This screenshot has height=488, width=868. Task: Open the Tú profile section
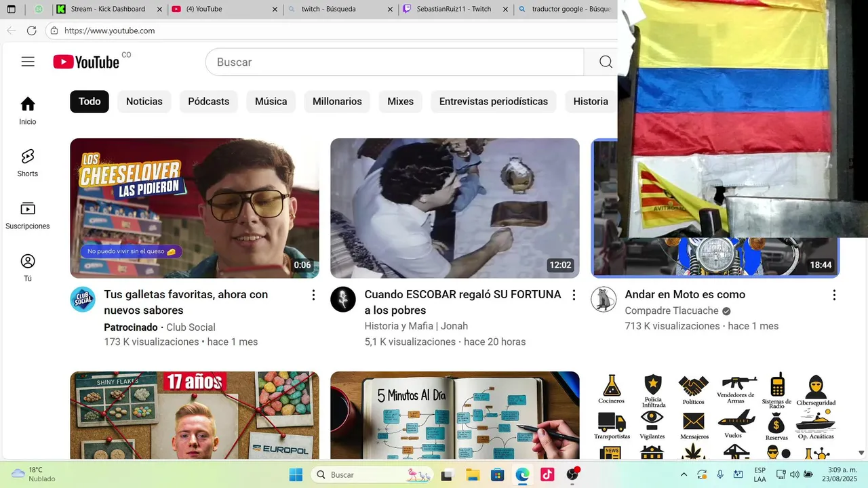28,268
